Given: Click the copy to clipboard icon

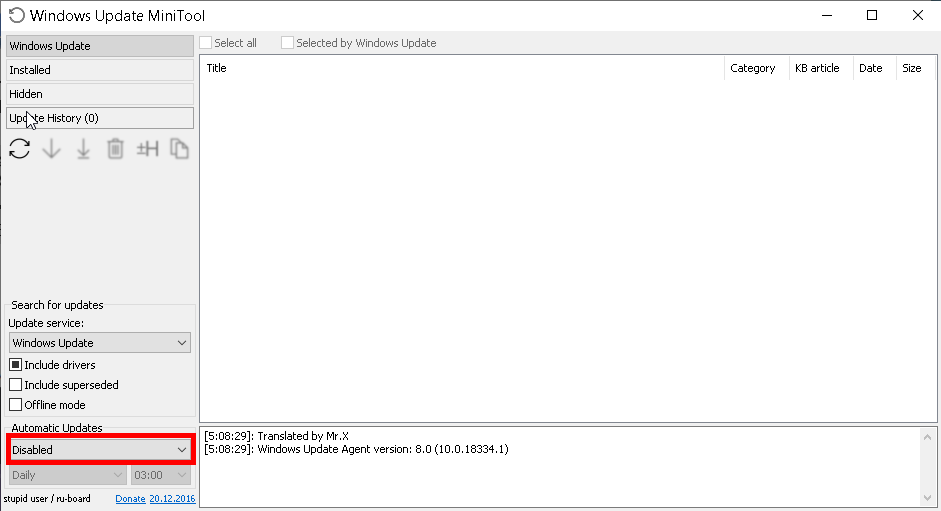Looking at the screenshot, I should click(x=179, y=148).
